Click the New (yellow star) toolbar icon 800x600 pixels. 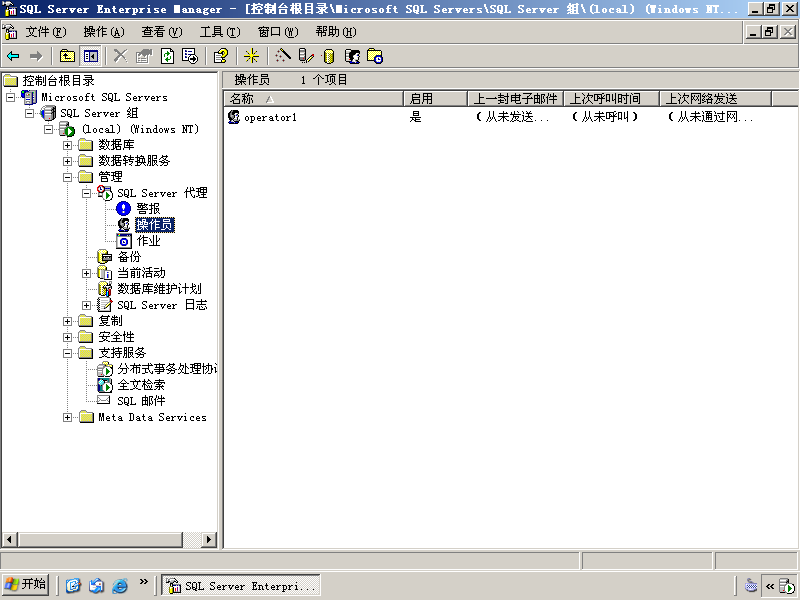click(251, 56)
